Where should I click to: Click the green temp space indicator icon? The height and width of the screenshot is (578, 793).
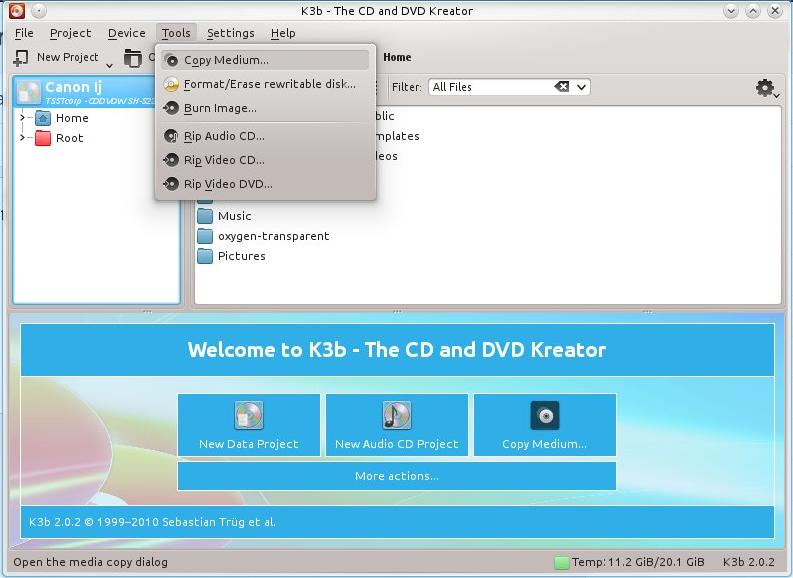(x=561, y=562)
